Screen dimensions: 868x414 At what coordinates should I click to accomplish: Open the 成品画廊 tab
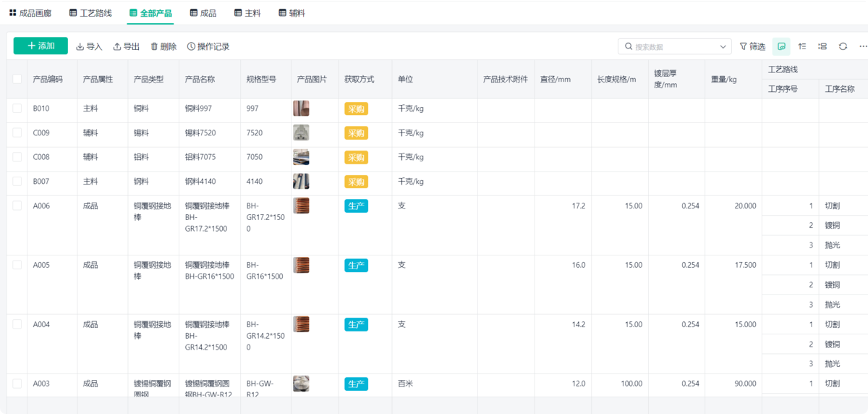pos(30,13)
